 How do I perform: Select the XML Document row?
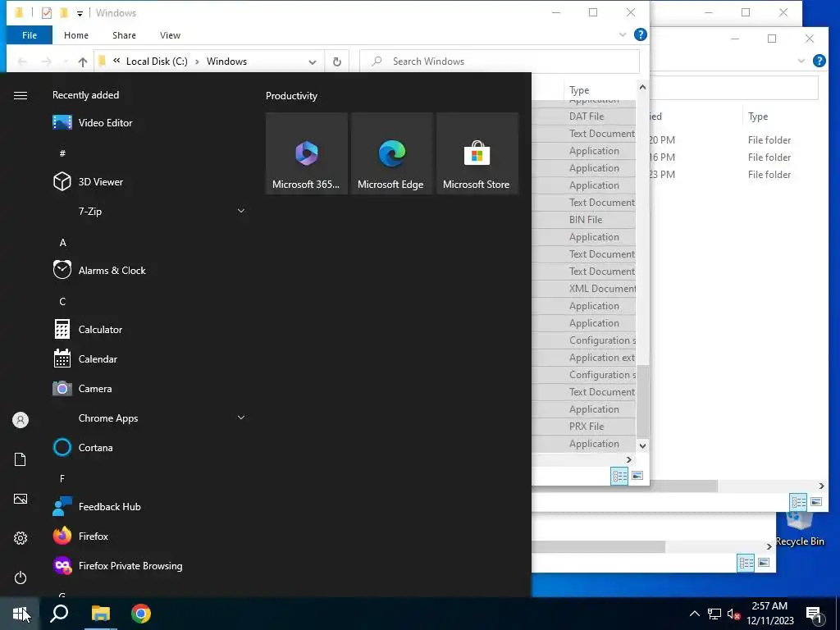click(x=584, y=289)
